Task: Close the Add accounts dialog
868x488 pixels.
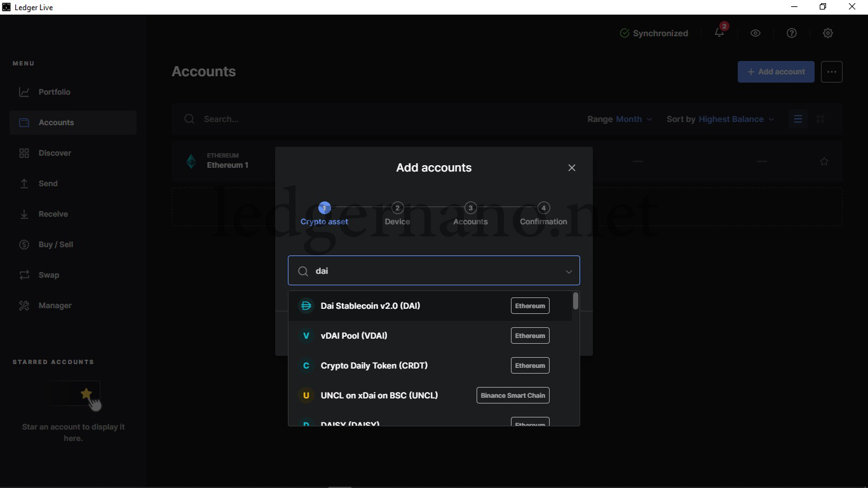Action: coord(572,168)
